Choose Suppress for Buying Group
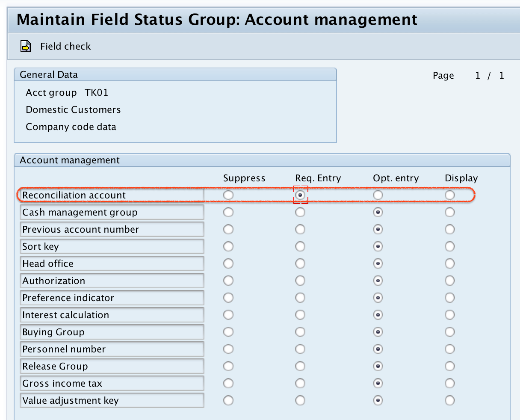The width and height of the screenshot is (520, 420). pyautogui.click(x=228, y=331)
